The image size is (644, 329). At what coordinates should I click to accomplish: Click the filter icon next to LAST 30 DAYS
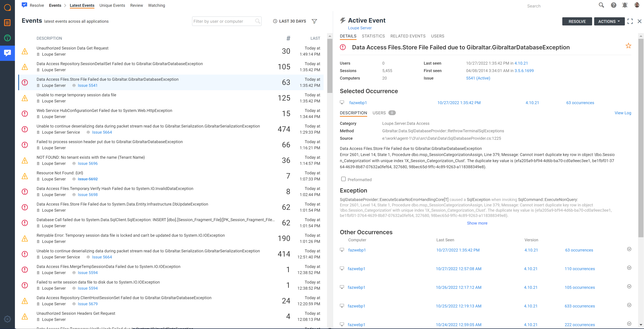314,21
